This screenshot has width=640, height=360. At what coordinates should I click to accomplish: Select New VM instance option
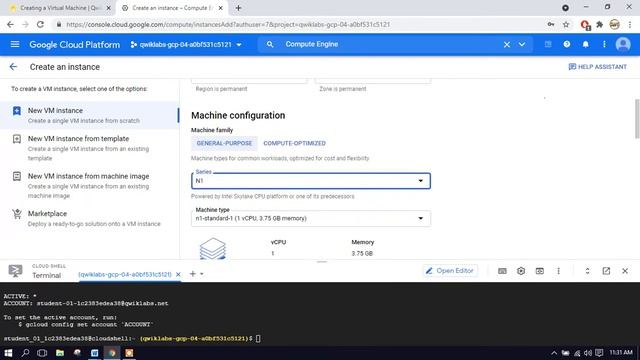90,115
